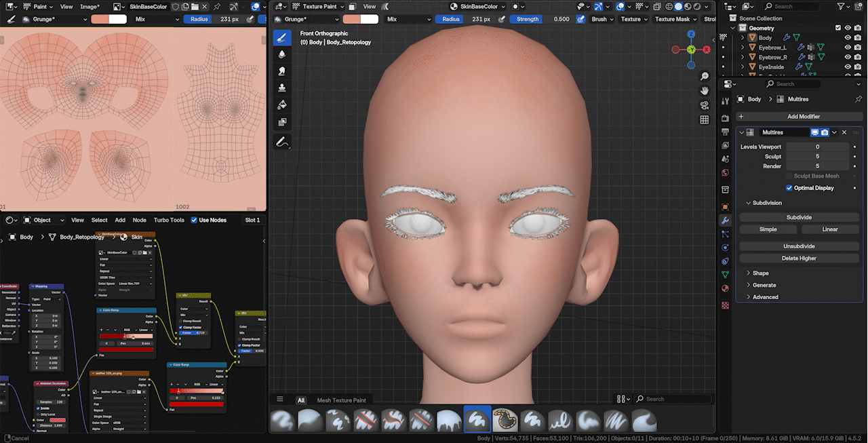Disable Body in renders via camera icon
Viewport: 868px width, 443px height.
click(x=859, y=38)
